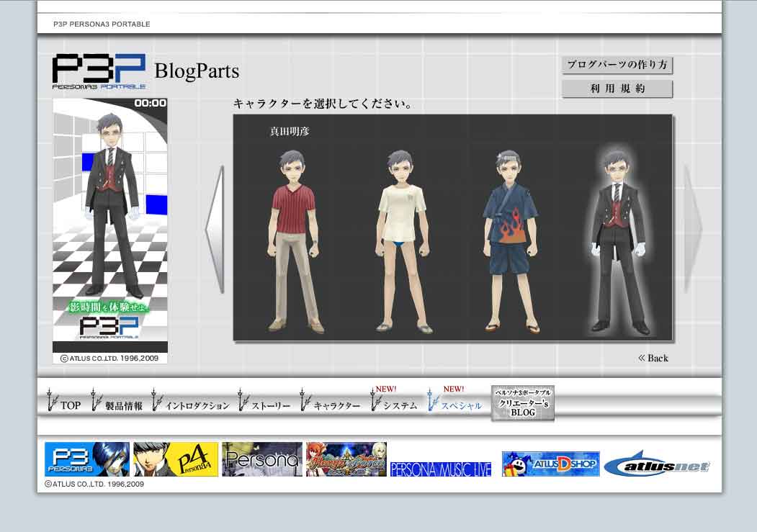Click the atlusnet logo

657,465
